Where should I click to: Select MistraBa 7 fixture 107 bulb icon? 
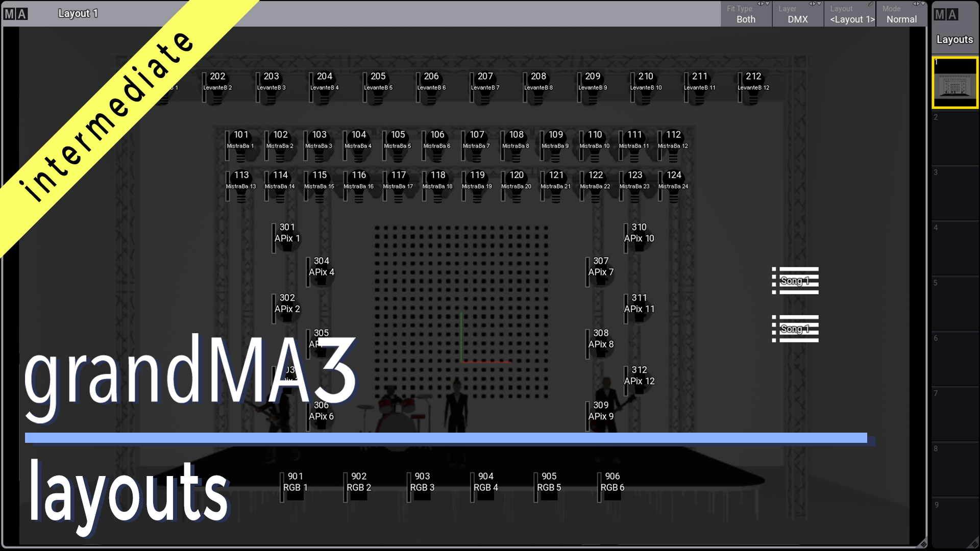click(x=476, y=145)
